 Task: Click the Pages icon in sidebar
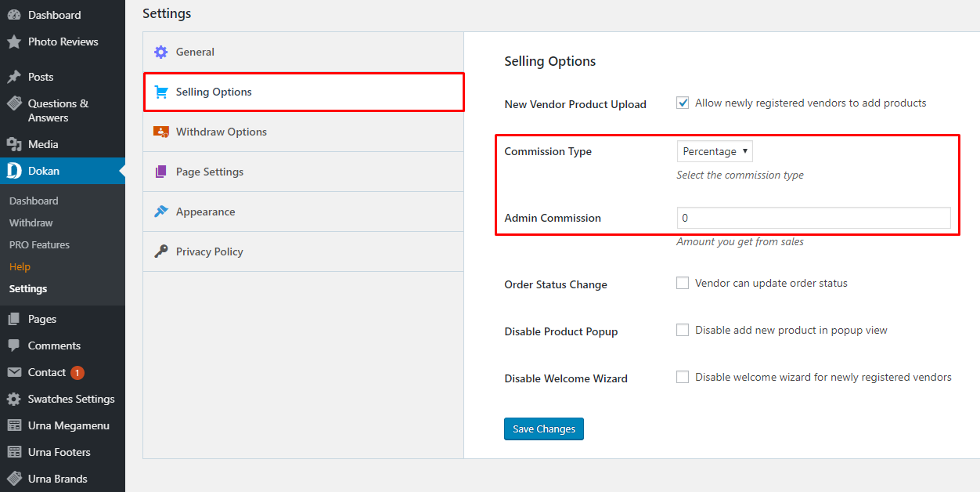pos(14,319)
